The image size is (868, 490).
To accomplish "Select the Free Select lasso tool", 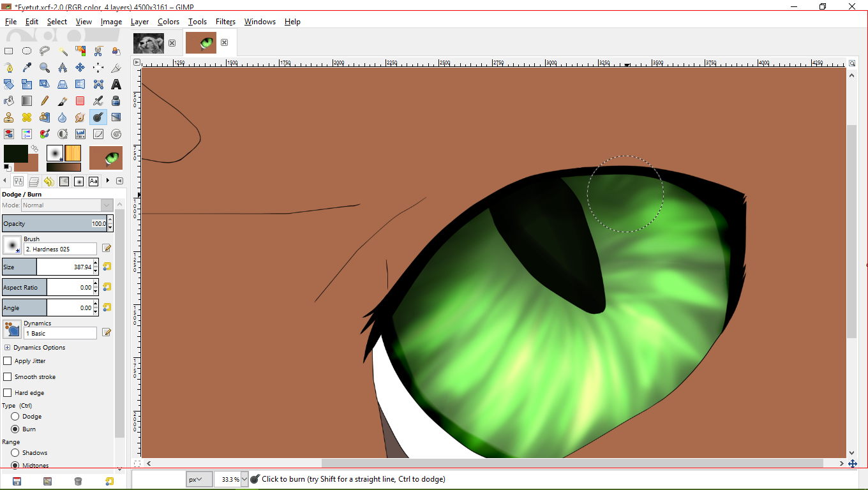I will click(45, 51).
